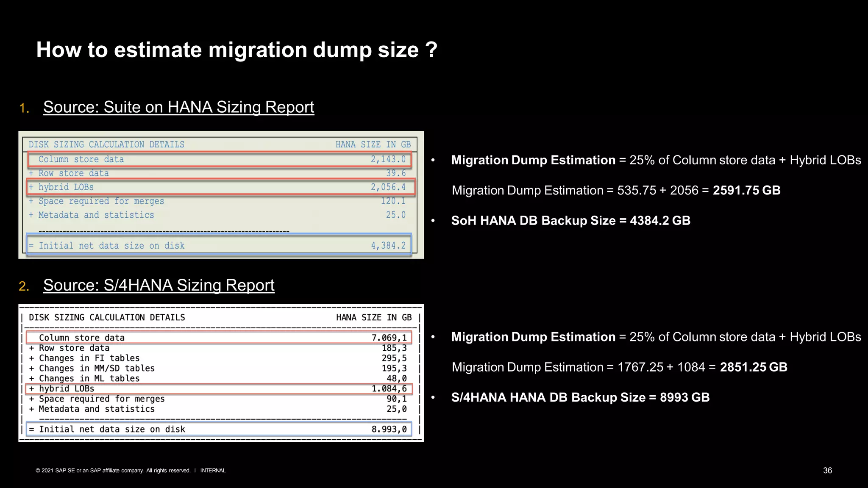868x488 pixels.
Task: Select the 295,5 FI tables value
Action: coord(394,358)
